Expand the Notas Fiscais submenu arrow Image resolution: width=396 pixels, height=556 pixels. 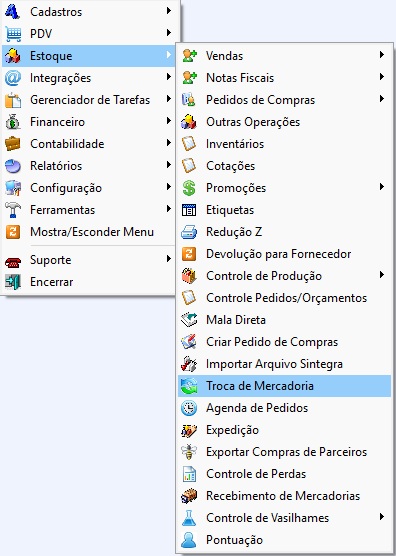382,77
